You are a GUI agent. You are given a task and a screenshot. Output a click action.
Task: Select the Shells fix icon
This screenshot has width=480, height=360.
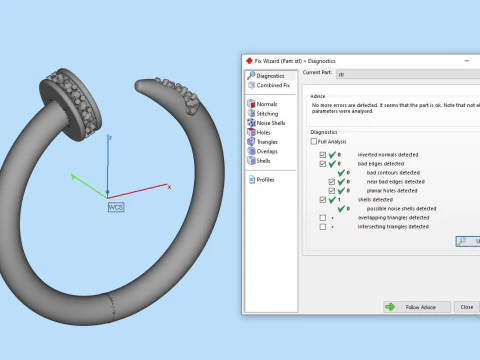[x=251, y=161]
